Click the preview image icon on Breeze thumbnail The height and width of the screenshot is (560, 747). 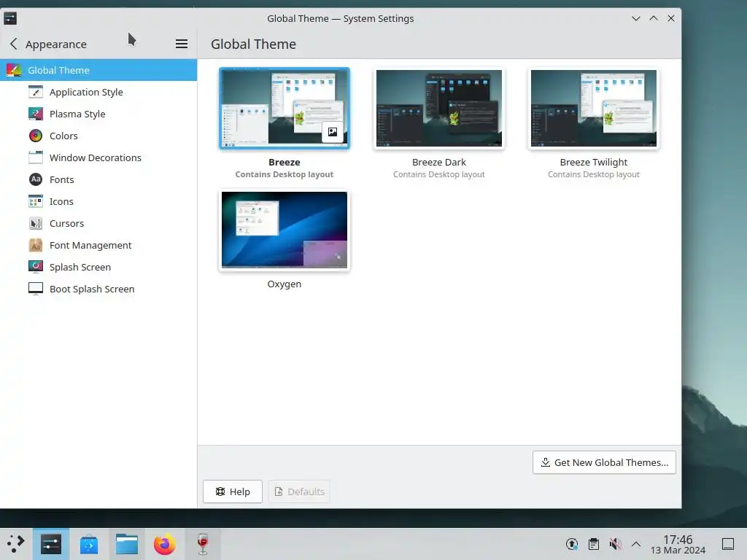tap(333, 133)
